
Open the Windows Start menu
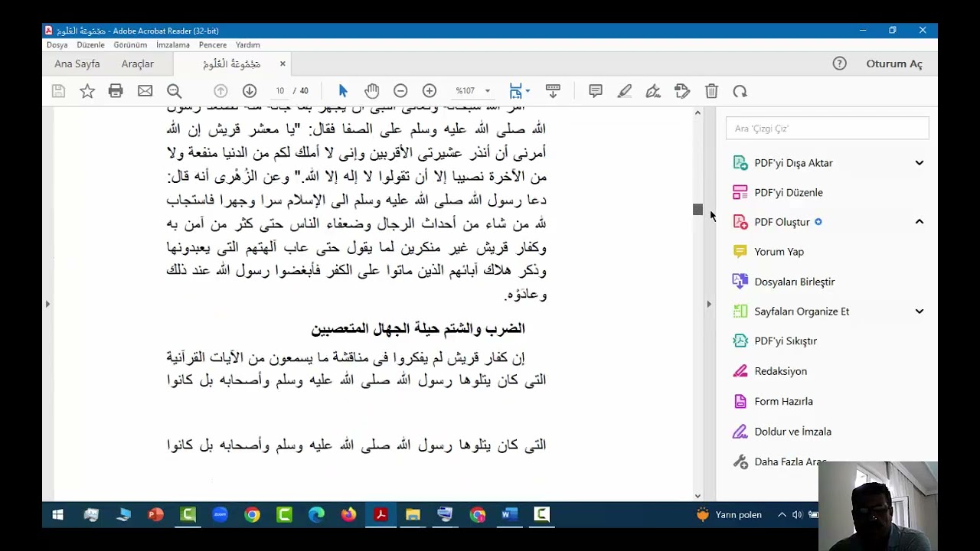coord(57,515)
